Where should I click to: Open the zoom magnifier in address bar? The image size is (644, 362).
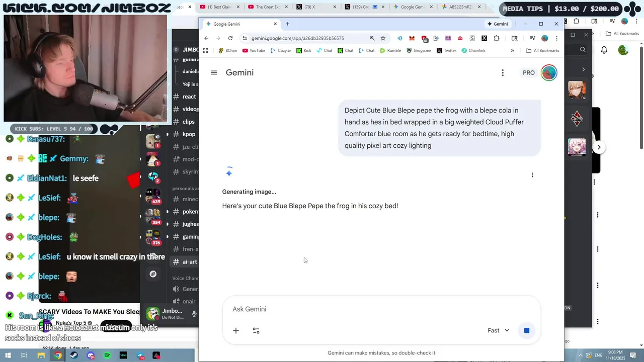tap(372, 38)
